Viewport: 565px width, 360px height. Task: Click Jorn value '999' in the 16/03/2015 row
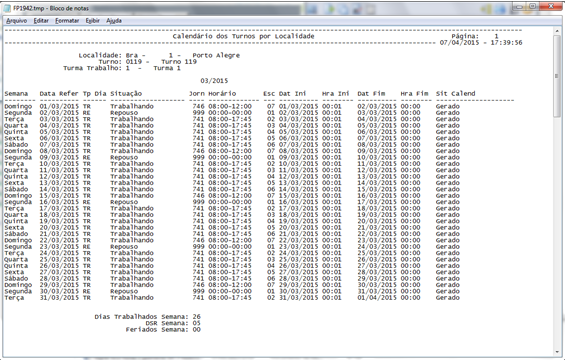[199, 202]
